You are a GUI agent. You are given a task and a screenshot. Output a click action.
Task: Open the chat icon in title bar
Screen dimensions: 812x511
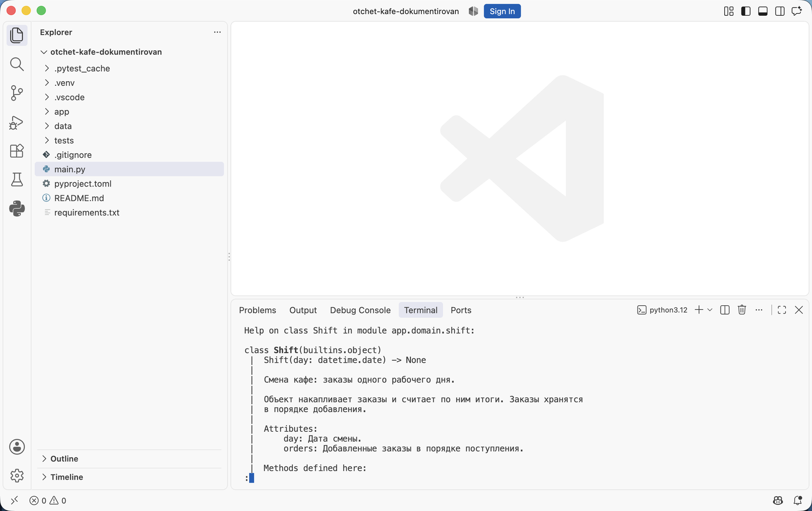pyautogui.click(x=797, y=11)
